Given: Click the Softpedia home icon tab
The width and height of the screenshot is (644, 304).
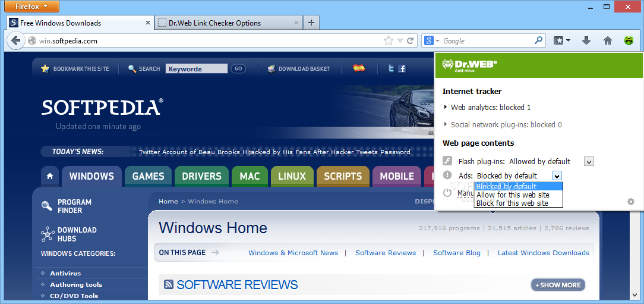Looking at the screenshot, I should point(50,176).
